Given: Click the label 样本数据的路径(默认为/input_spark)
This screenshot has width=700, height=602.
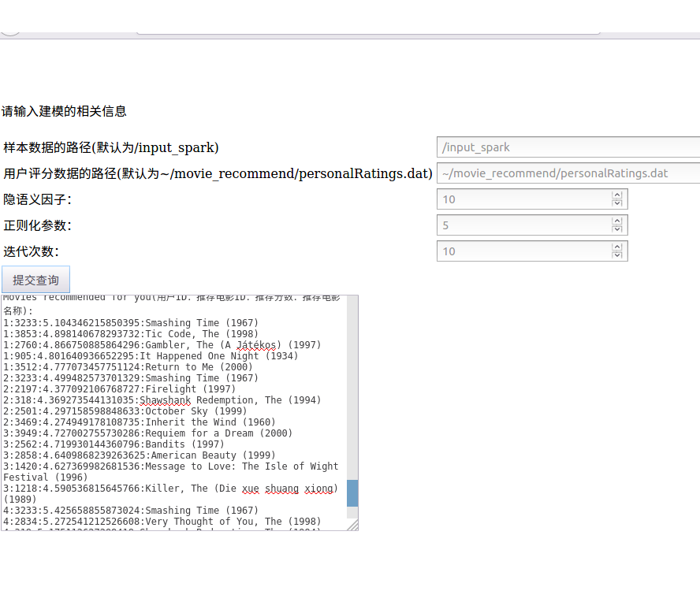Looking at the screenshot, I should (110, 147).
